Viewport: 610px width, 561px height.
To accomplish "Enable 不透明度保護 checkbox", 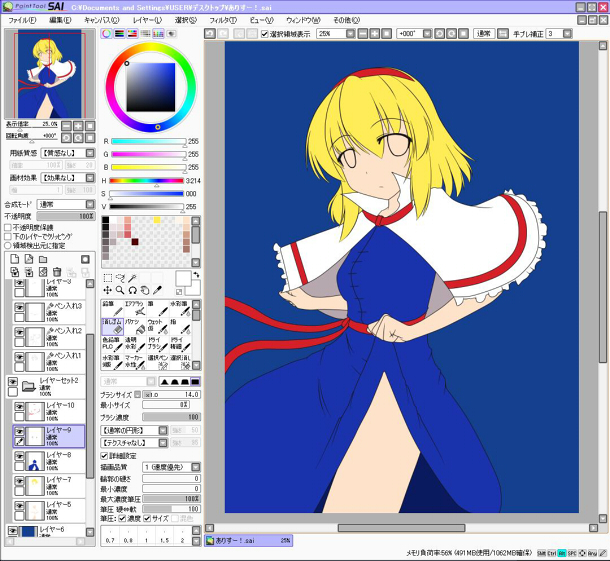I will 8,227.
